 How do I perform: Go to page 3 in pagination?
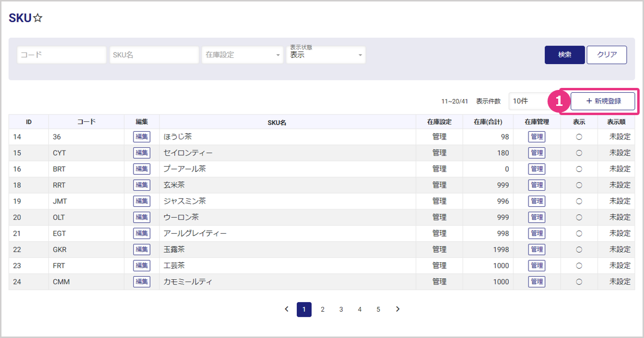[341, 309]
